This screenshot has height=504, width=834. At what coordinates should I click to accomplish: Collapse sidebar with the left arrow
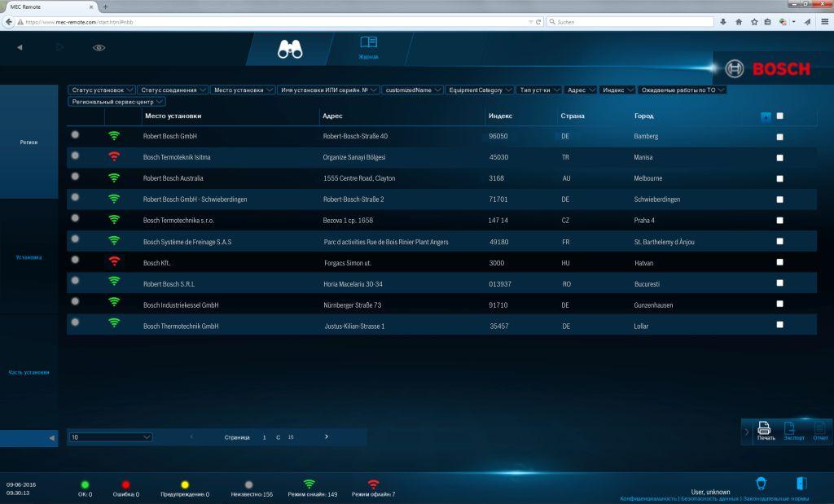pos(51,438)
